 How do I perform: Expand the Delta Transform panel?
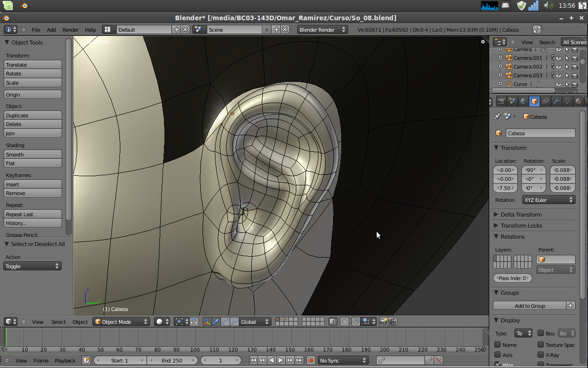pos(521,214)
